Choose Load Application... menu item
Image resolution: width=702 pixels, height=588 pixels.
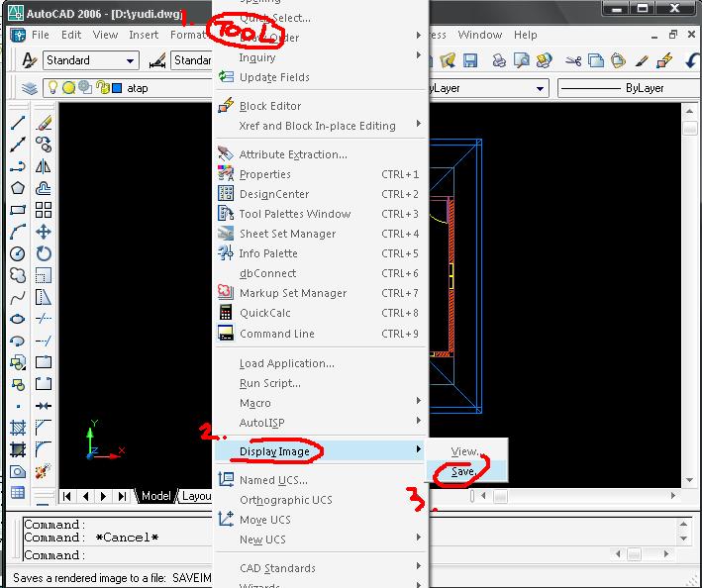[x=321, y=363]
